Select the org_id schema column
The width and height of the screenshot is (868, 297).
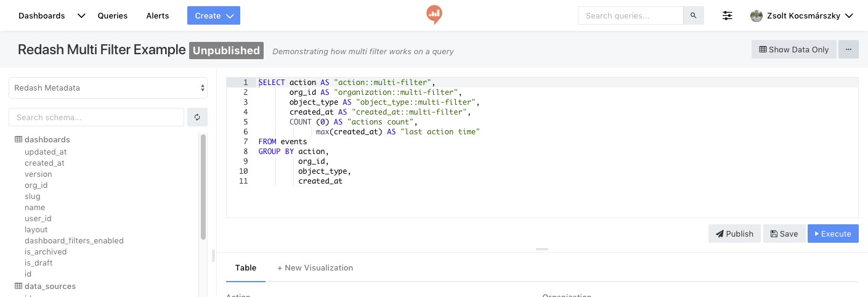click(36, 185)
